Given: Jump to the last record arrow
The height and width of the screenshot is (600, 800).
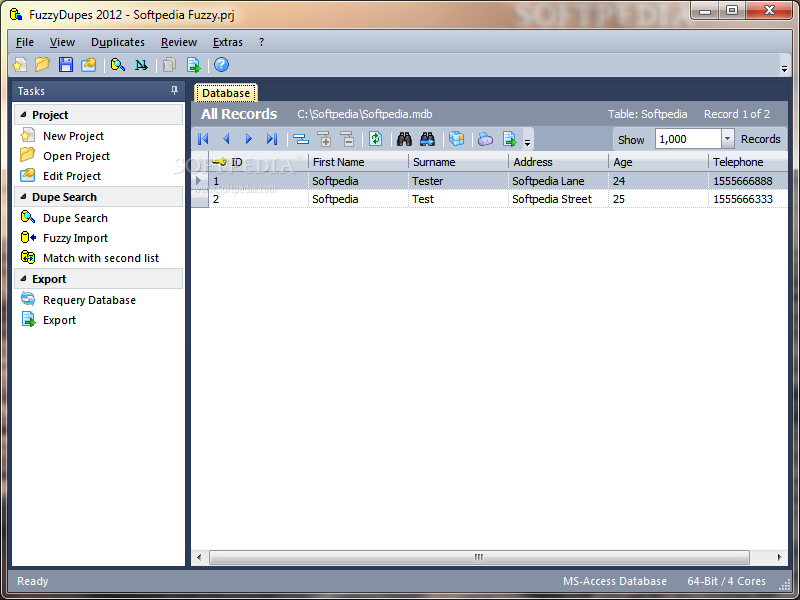Looking at the screenshot, I should coord(272,139).
